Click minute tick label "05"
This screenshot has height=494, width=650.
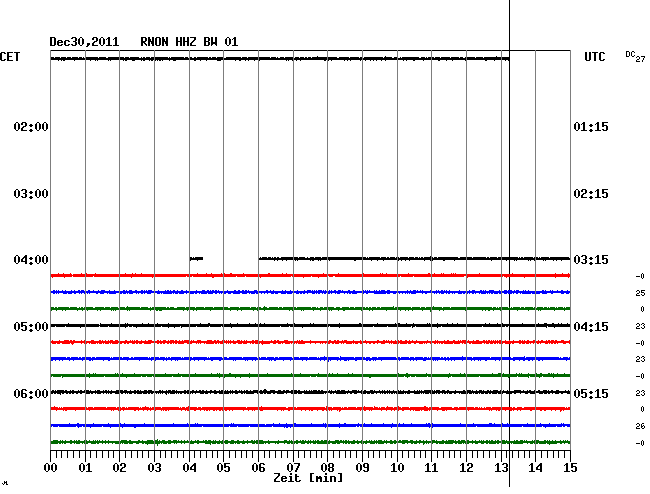[223, 468]
